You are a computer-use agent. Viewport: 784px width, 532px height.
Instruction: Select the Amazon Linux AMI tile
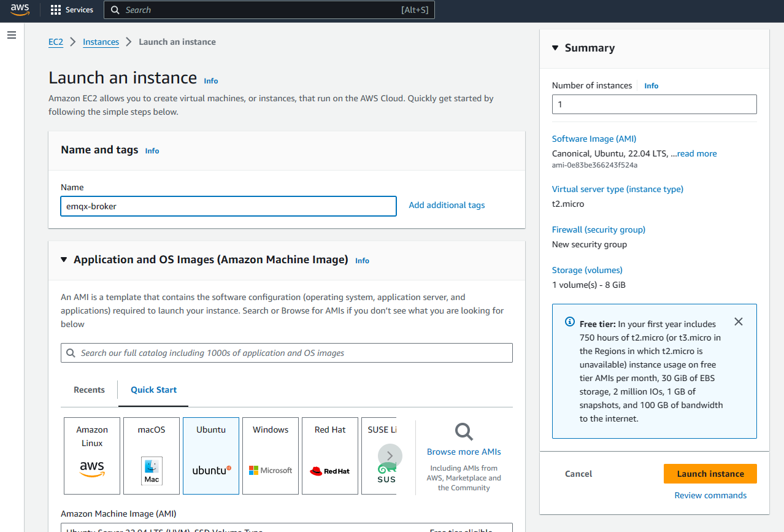(x=92, y=456)
